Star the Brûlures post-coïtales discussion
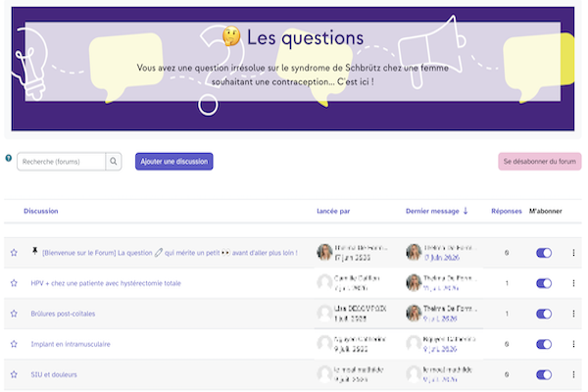588x392 pixels. (x=14, y=314)
